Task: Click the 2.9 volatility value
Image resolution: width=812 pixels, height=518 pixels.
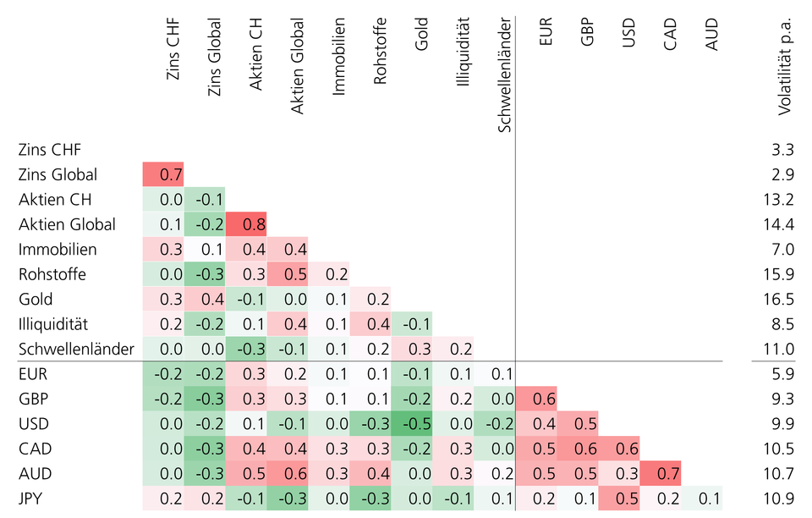Action: pyautogui.click(x=782, y=175)
